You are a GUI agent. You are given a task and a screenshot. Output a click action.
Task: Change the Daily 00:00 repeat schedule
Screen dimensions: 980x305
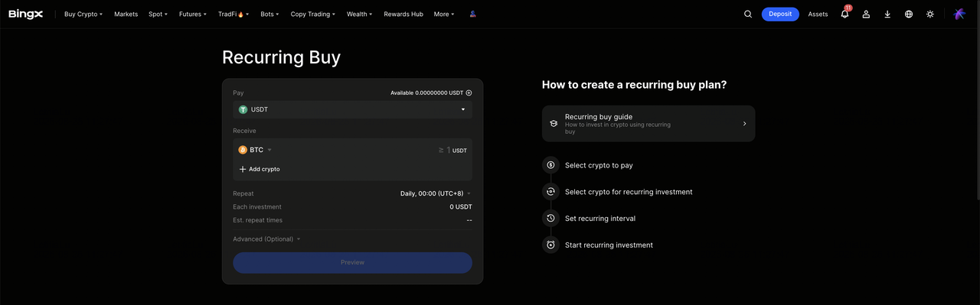[x=436, y=193]
